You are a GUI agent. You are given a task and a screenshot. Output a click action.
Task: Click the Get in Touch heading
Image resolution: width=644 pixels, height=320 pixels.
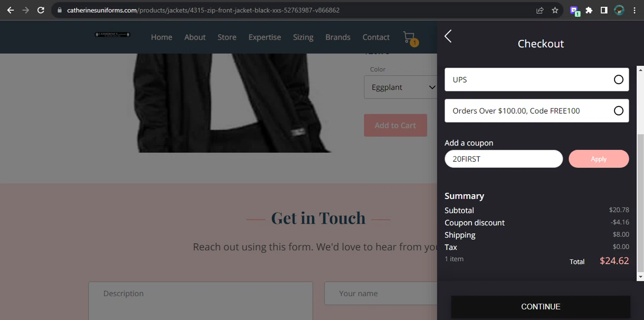[x=318, y=218]
